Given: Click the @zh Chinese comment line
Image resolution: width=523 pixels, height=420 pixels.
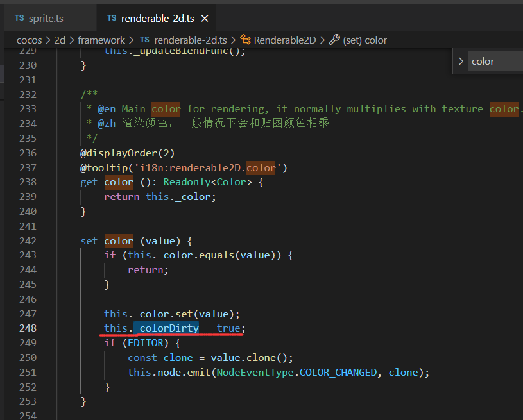Looking at the screenshot, I should (212, 123).
